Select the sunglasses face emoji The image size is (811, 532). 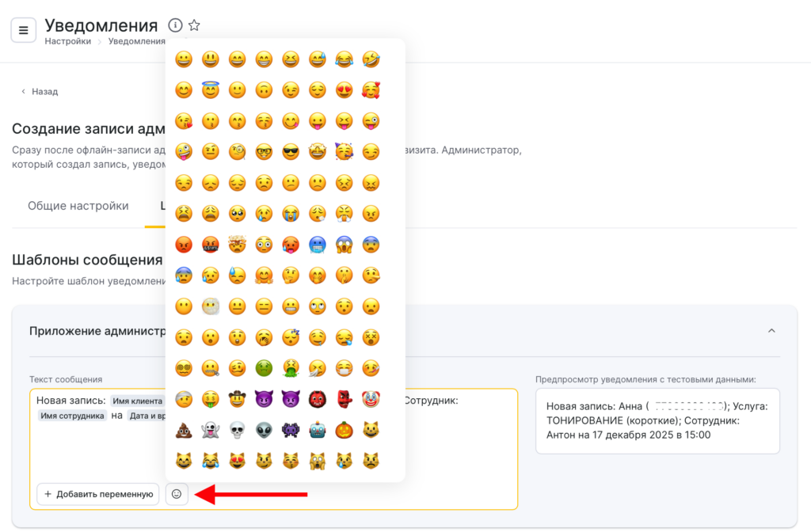291,152
